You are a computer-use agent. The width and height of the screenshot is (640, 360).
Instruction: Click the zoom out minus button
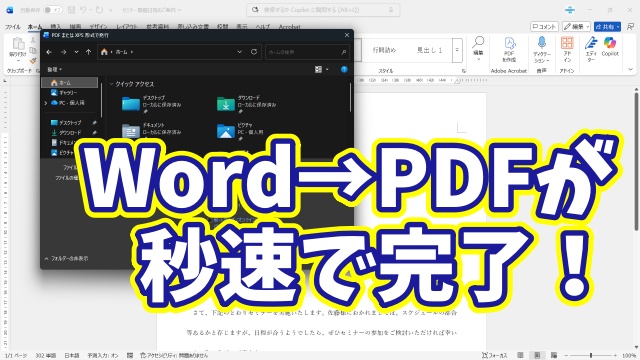tap(567, 356)
